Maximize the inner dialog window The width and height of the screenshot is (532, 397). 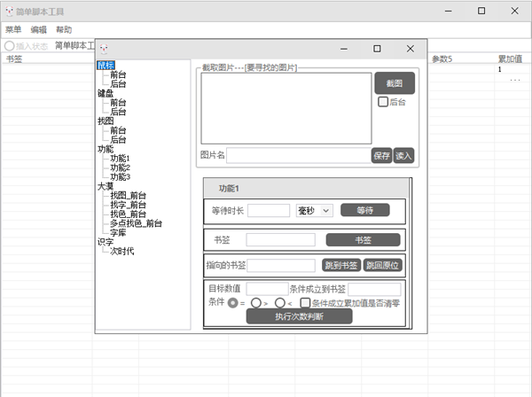coord(377,49)
